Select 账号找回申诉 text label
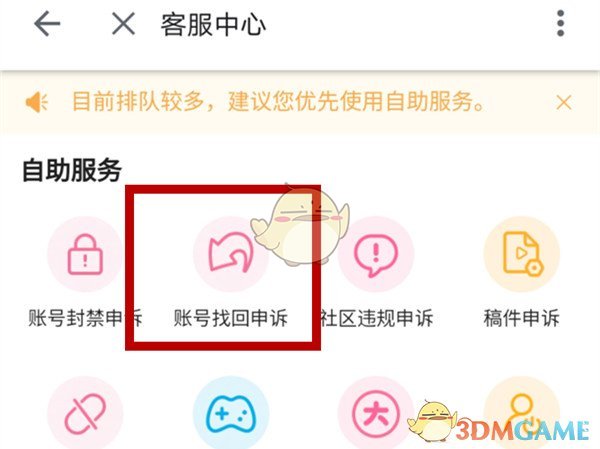Screen dimensions: 600x449 click(x=231, y=318)
